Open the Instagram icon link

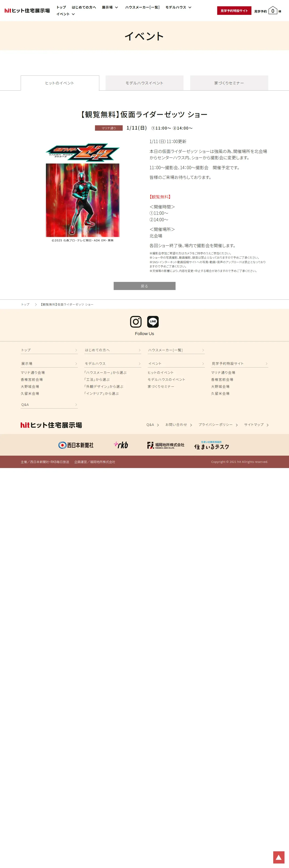[135, 322]
